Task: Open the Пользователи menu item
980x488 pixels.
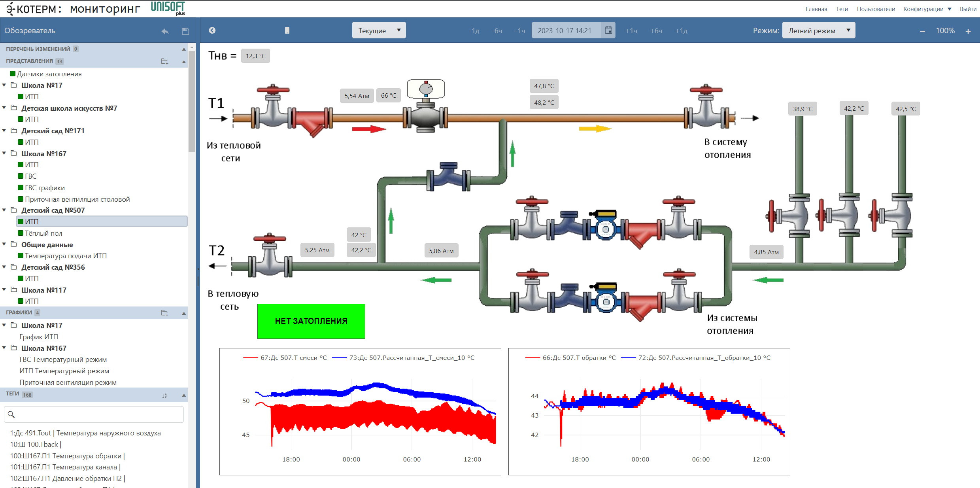Action: (876, 9)
